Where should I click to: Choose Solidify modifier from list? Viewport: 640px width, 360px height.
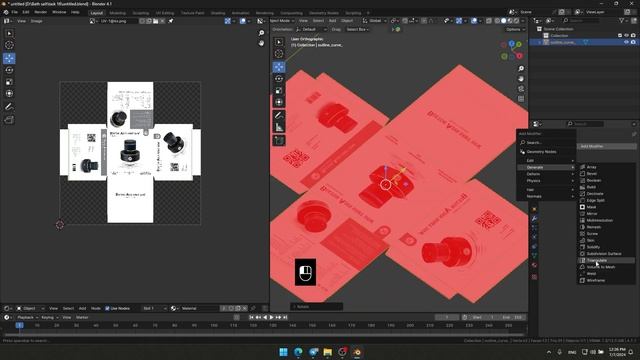[x=607, y=247]
